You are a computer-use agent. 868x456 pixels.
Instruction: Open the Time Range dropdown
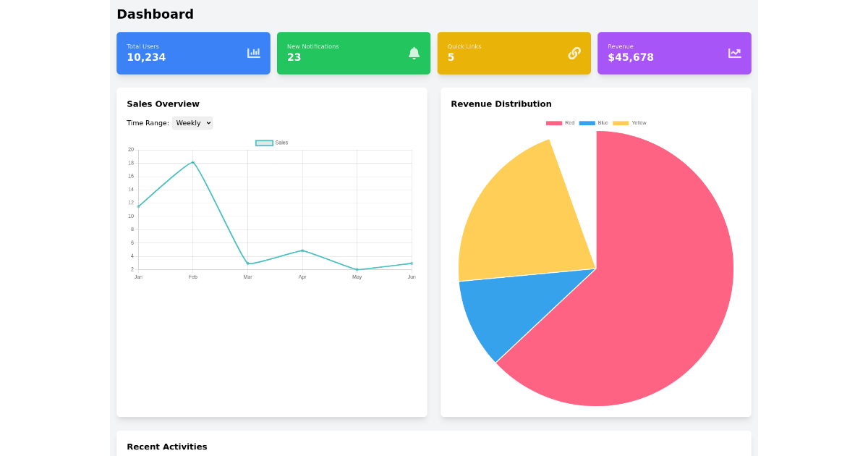point(192,122)
